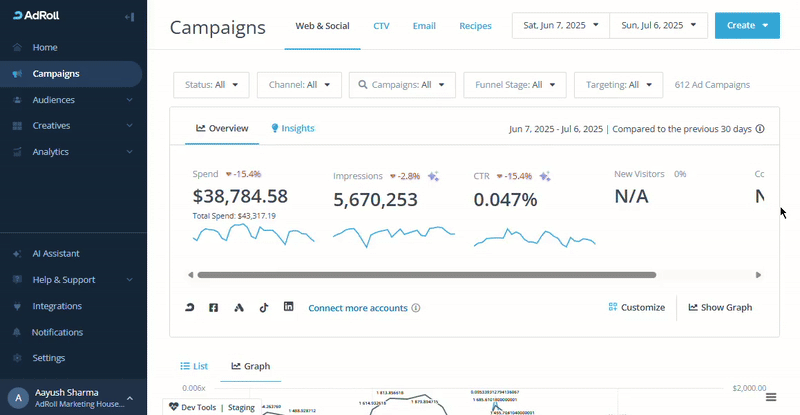Switch to List view
Viewport: 800px width, 415px height.
pyautogui.click(x=194, y=366)
